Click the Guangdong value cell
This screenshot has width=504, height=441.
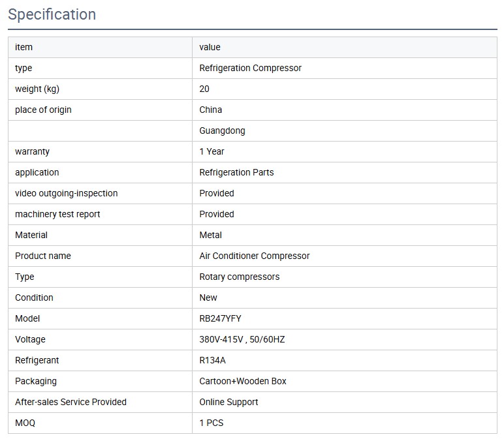(222, 130)
